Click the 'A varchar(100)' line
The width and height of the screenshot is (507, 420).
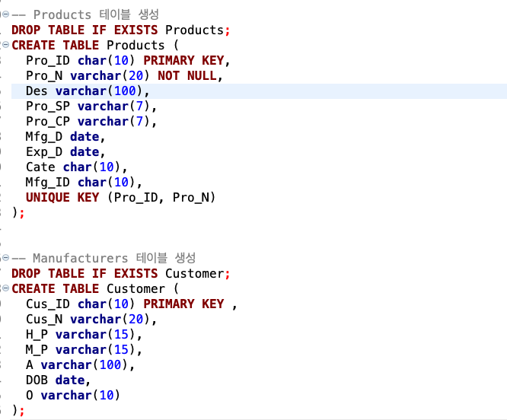point(80,364)
